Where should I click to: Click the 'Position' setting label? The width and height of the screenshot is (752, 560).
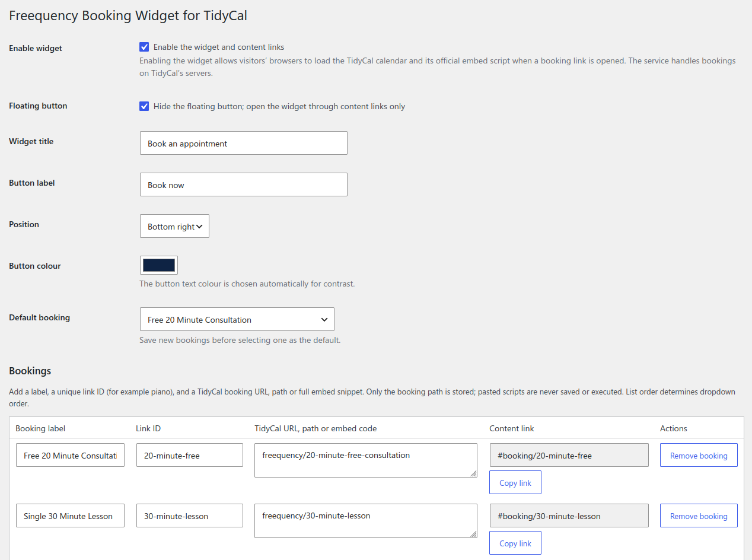(x=24, y=224)
